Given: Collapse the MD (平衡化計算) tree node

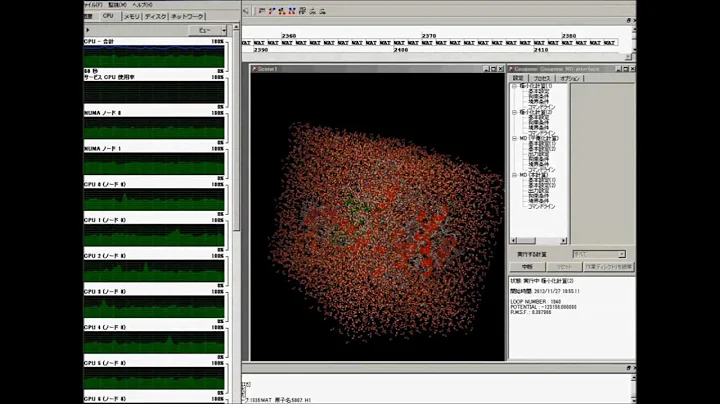Looking at the screenshot, I should tap(514, 138).
